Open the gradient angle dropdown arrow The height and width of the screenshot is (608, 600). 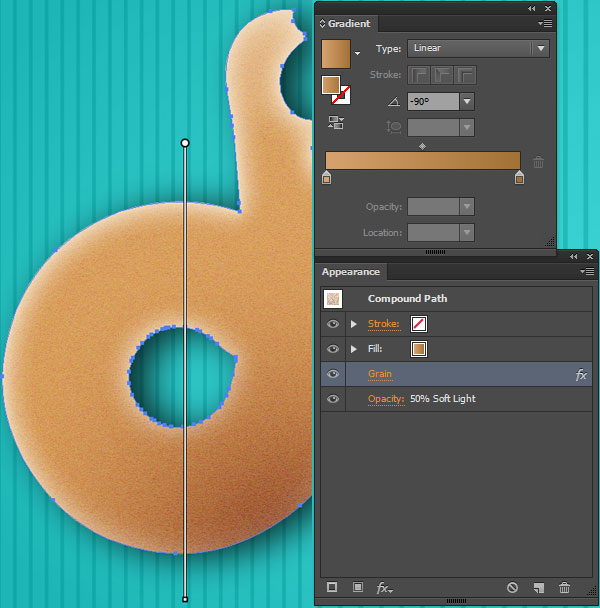click(x=467, y=101)
